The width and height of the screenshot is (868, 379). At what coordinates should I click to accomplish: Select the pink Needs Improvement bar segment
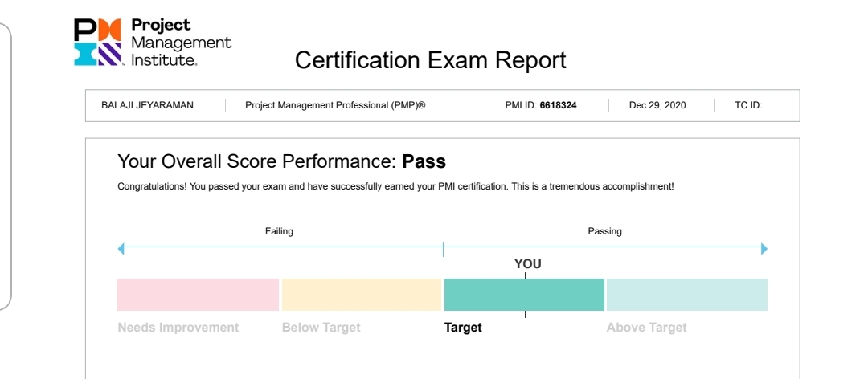(199, 295)
